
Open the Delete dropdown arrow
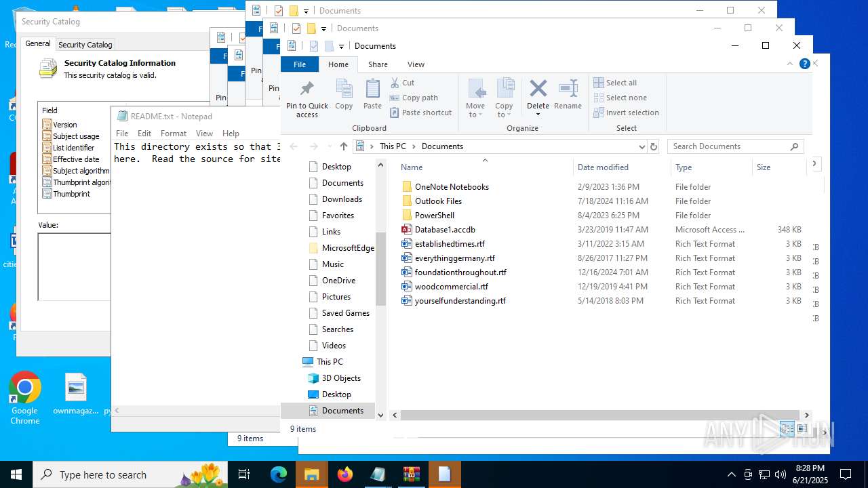pyautogui.click(x=538, y=114)
